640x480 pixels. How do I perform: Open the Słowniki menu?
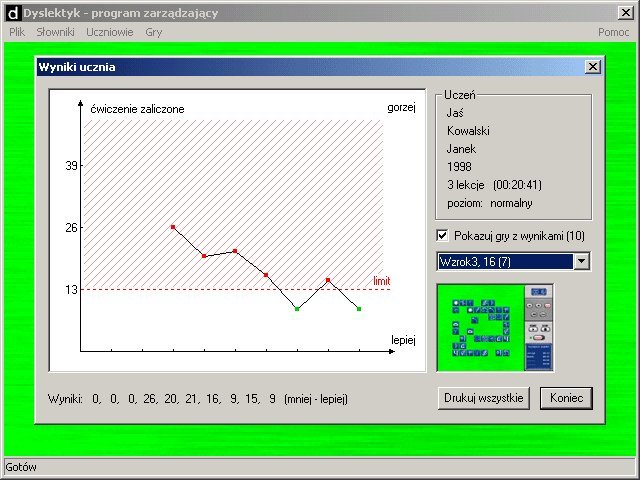[56, 32]
